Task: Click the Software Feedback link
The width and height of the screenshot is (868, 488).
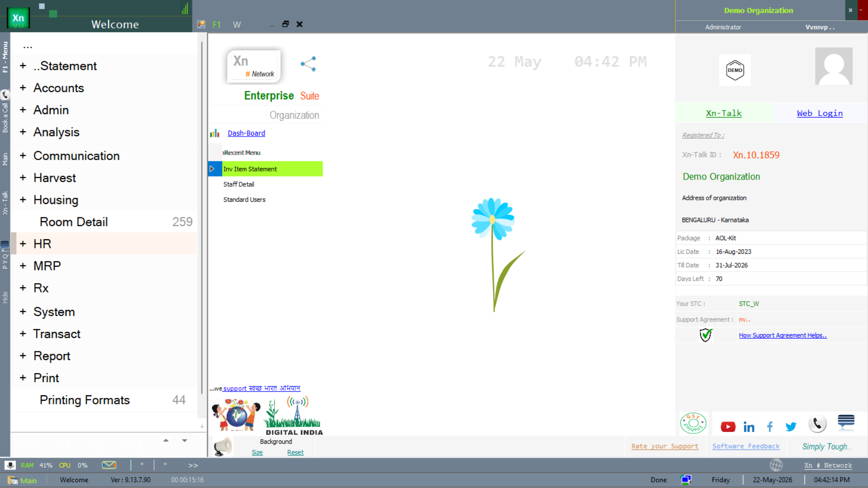Action: [746, 446]
